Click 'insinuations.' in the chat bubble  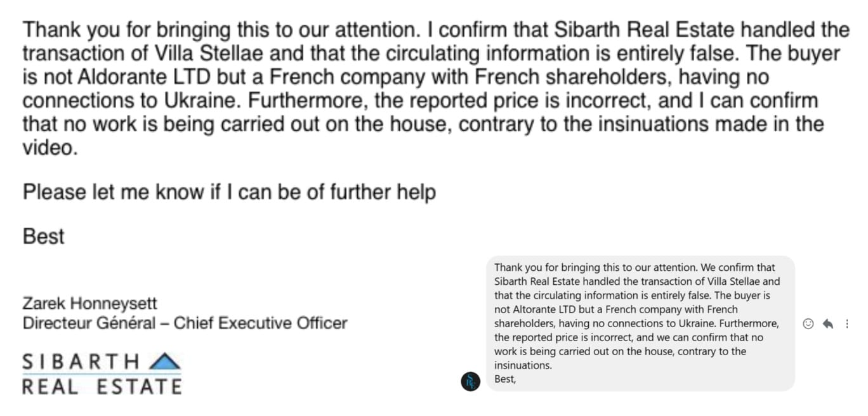(523, 365)
